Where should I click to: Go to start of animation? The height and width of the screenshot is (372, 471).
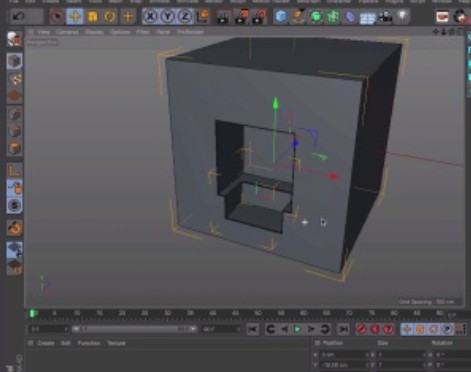252,329
